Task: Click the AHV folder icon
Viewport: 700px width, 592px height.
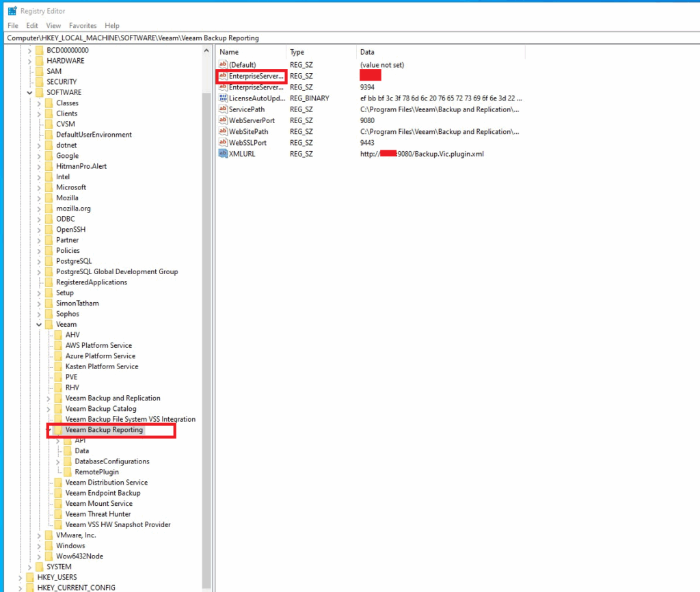Action: (58, 335)
